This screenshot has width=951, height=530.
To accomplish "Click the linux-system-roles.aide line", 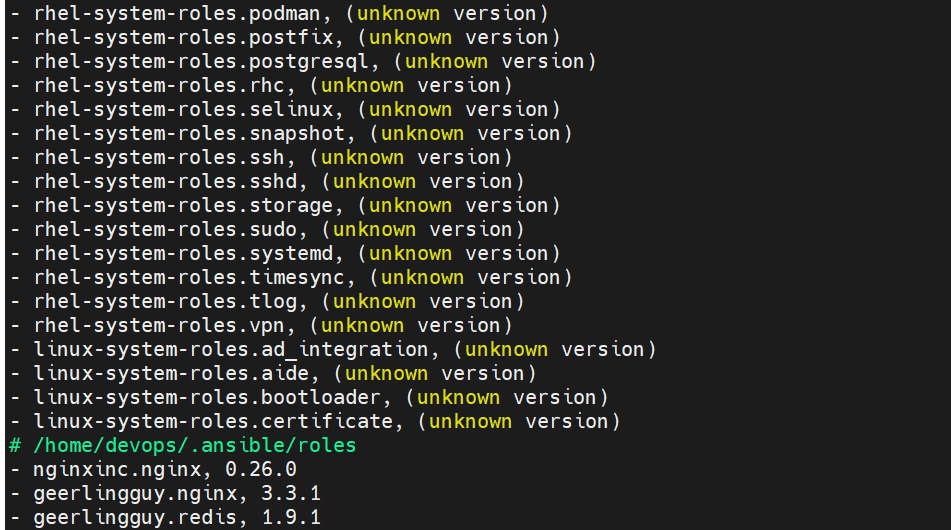I will [273, 374].
